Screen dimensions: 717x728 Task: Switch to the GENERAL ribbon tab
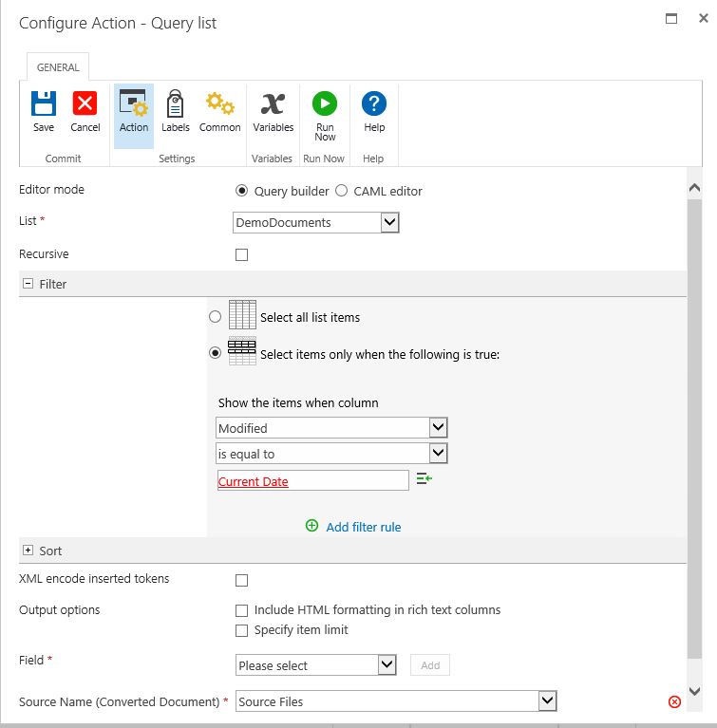(x=58, y=67)
